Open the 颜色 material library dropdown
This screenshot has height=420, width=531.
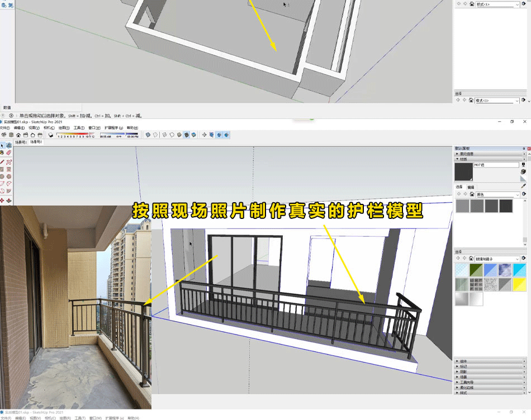click(497, 194)
